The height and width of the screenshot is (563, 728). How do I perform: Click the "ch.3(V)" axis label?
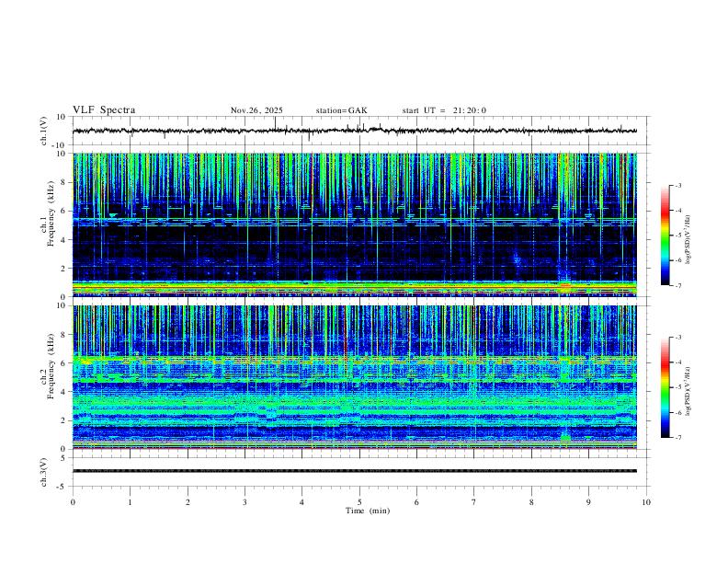(44, 472)
